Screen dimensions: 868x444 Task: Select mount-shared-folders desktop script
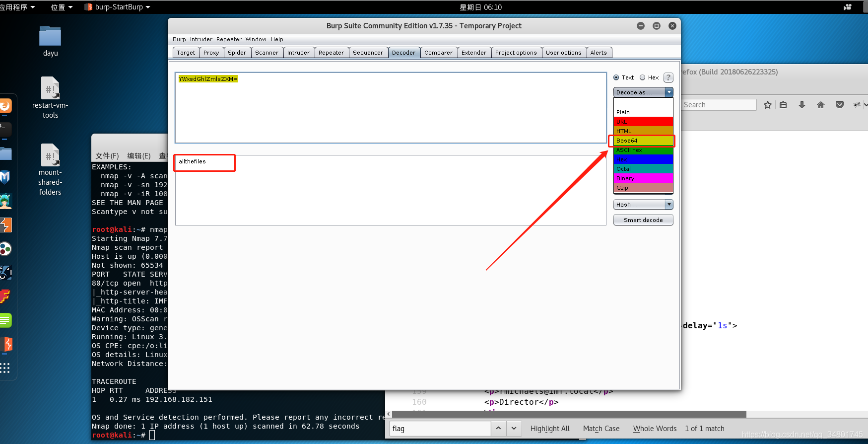(50, 169)
